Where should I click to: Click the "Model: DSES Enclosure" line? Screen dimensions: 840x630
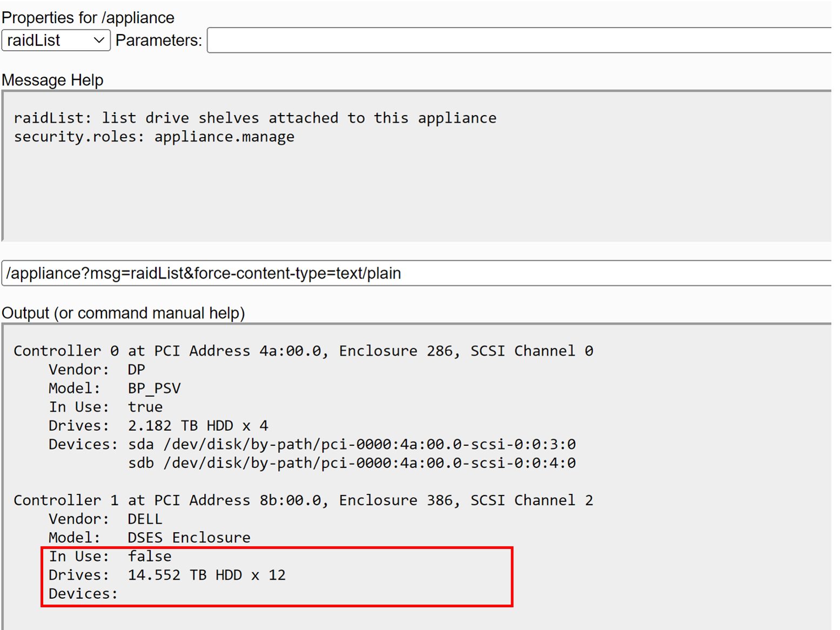(150, 538)
